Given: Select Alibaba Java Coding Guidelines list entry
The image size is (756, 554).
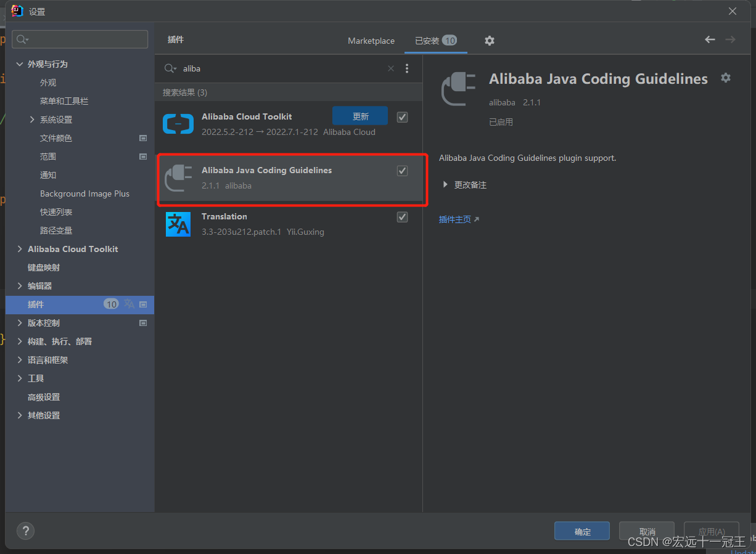Looking at the screenshot, I should pos(289,178).
